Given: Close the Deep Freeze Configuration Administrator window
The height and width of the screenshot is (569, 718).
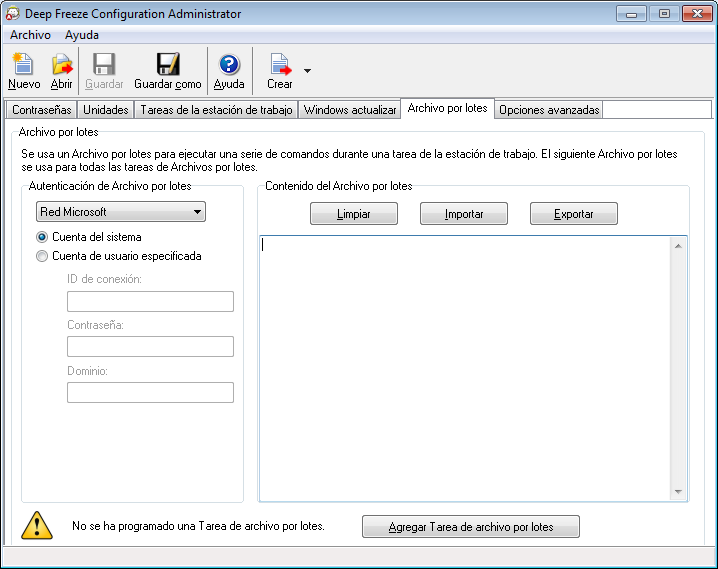Looking at the screenshot, I should tap(697, 14).
